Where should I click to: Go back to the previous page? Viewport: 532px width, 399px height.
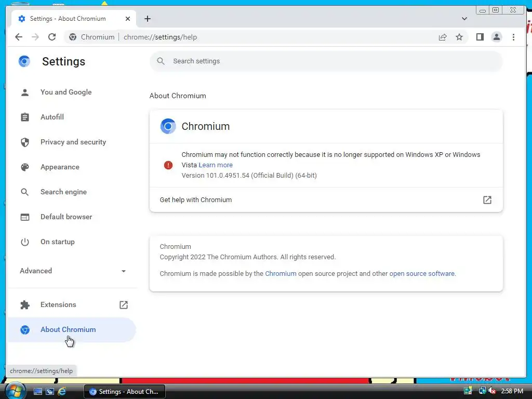click(x=19, y=37)
